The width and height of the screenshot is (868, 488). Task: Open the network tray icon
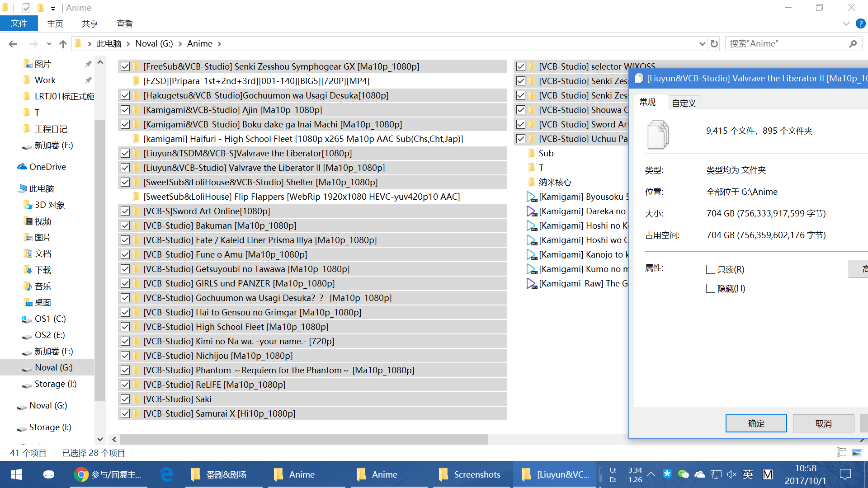(716, 474)
